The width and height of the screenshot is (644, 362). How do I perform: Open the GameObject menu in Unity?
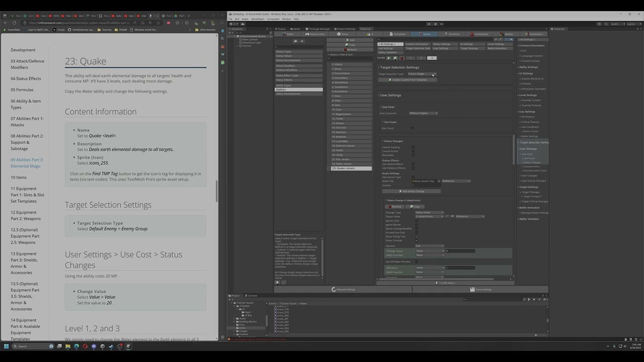[x=258, y=19]
